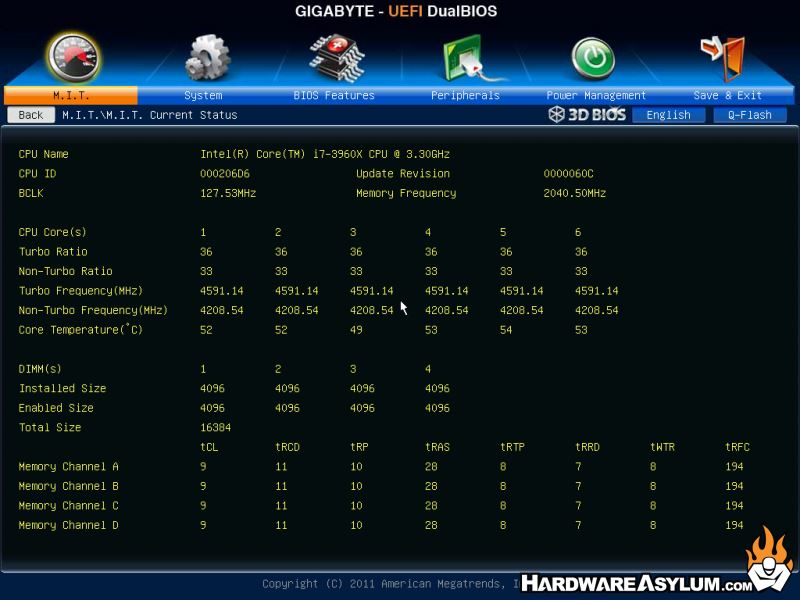Click the tRCD column header
The height and width of the screenshot is (600, 800).
[287, 447]
